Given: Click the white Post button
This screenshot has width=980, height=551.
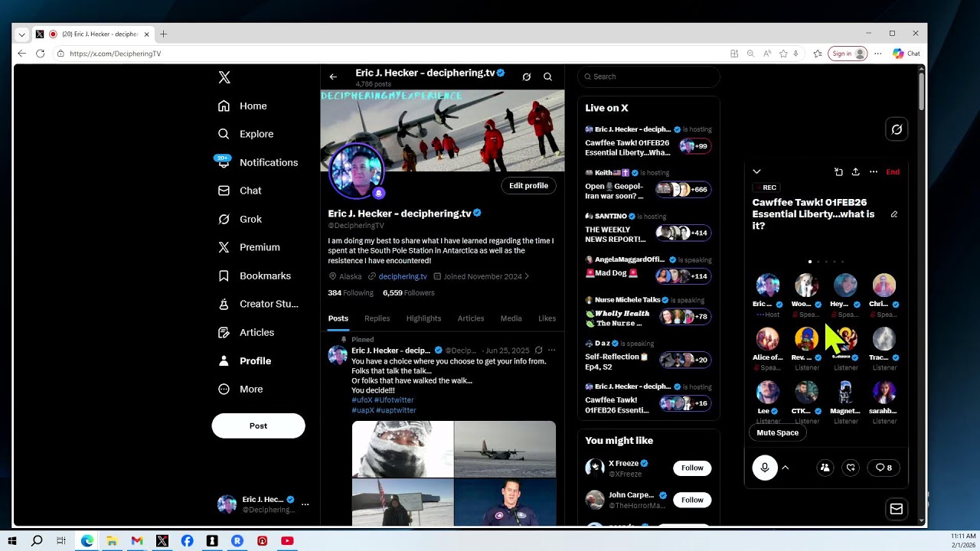Looking at the screenshot, I should pyautogui.click(x=258, y=425).
